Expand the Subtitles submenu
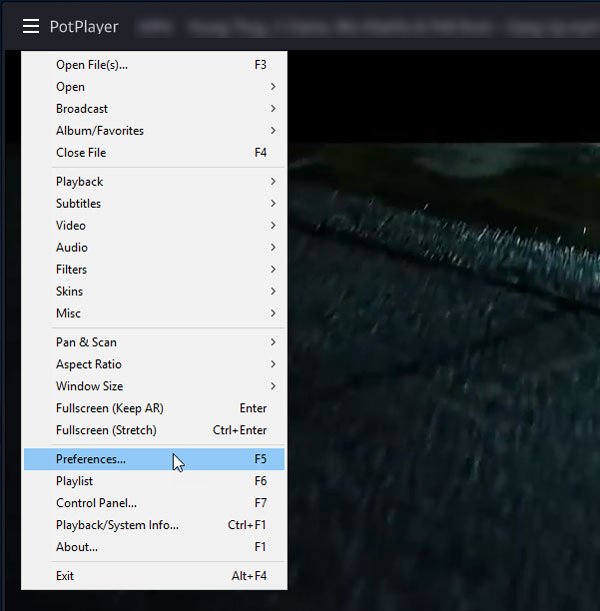600x611 pixels. 78,204
